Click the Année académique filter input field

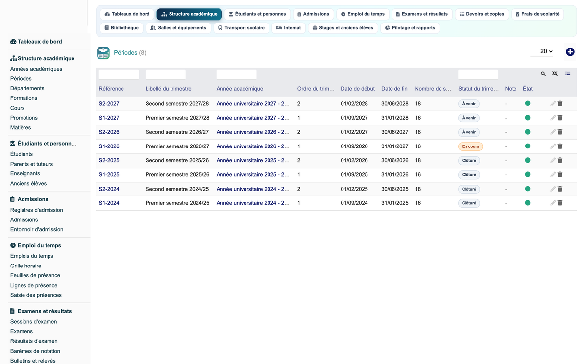(x=236, y=74)
